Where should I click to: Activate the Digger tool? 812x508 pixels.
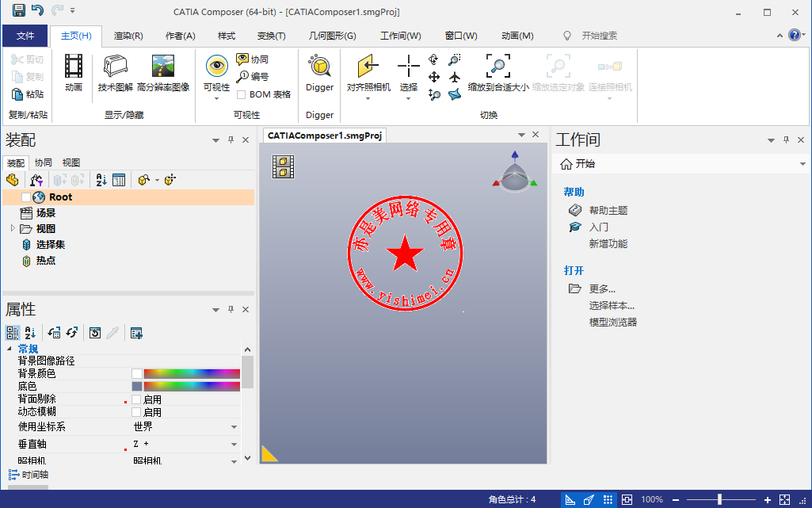tap(319, 73)
